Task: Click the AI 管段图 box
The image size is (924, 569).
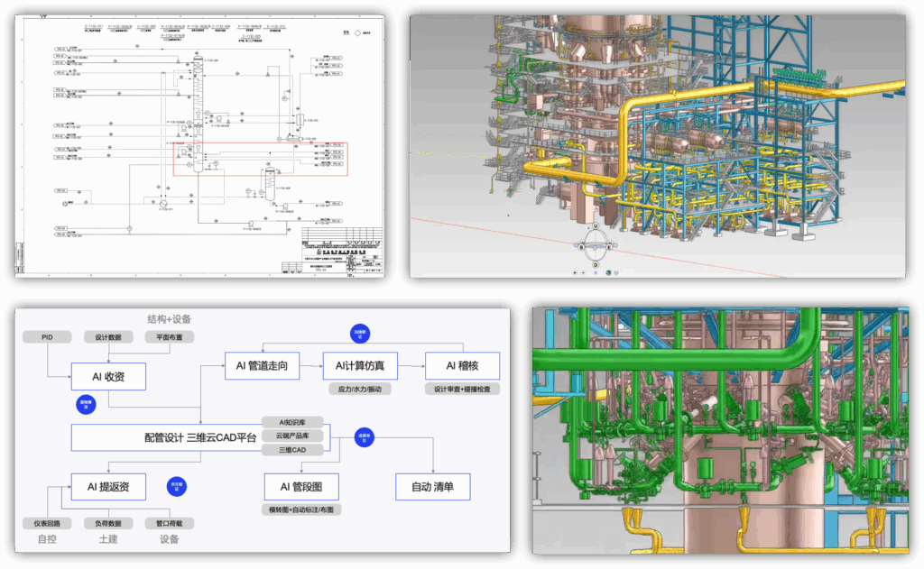Action: coord(301,487)
